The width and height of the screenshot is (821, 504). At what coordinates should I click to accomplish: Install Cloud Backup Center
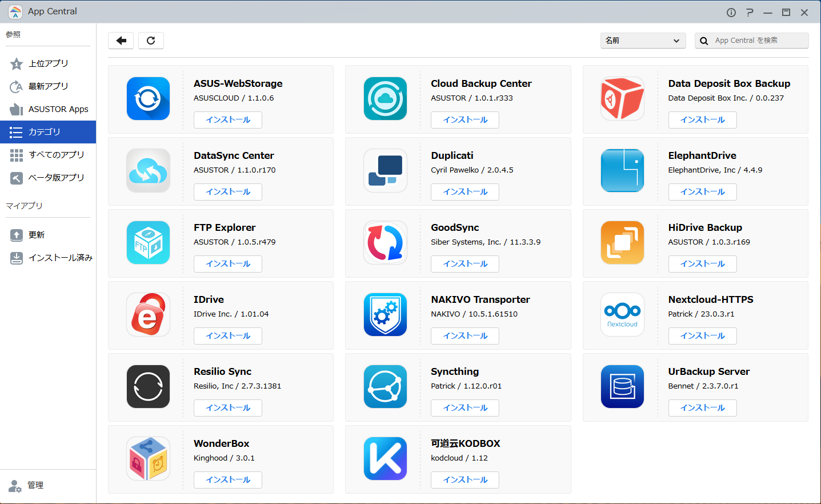(x=465, y=120)
